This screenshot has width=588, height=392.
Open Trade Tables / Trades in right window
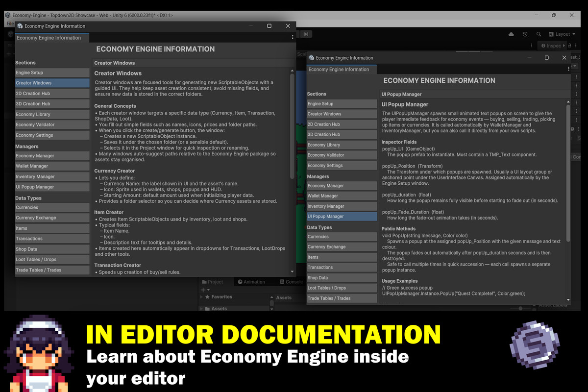coord(342,298)
